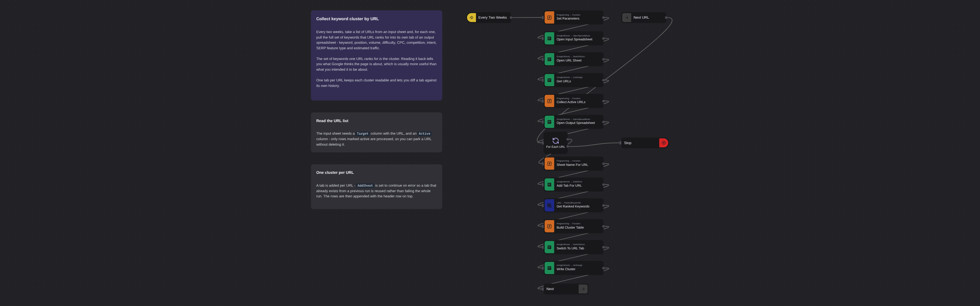Select the Sheet Name For URL node label

point(572,165)
